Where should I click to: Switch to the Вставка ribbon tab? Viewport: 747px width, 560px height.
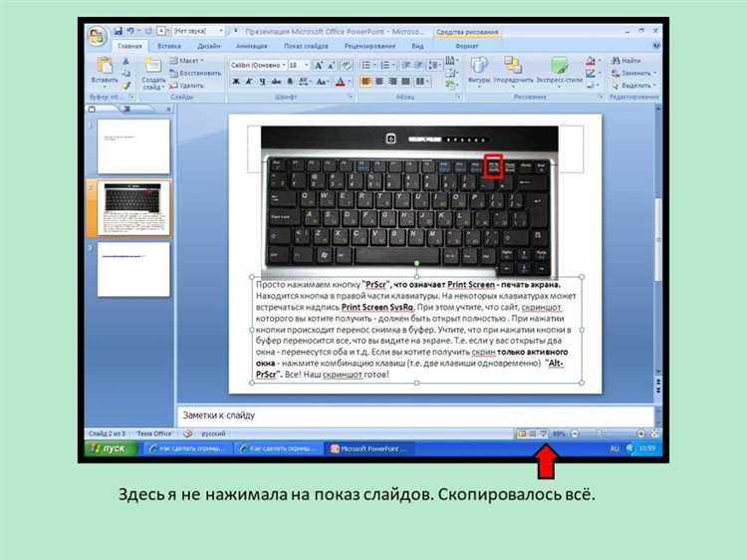(169, 46)
